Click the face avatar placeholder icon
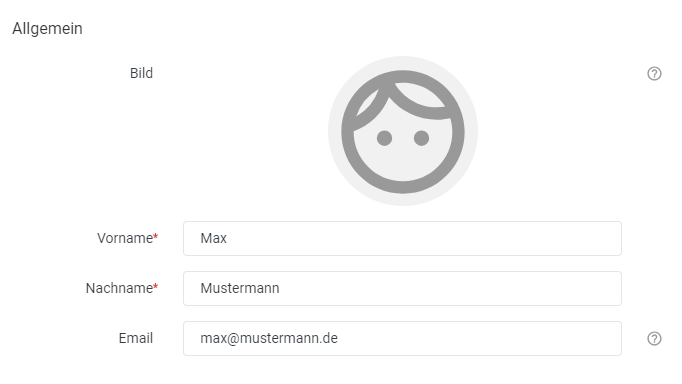The width and height of the screenshot is (682, 384). 403,131
